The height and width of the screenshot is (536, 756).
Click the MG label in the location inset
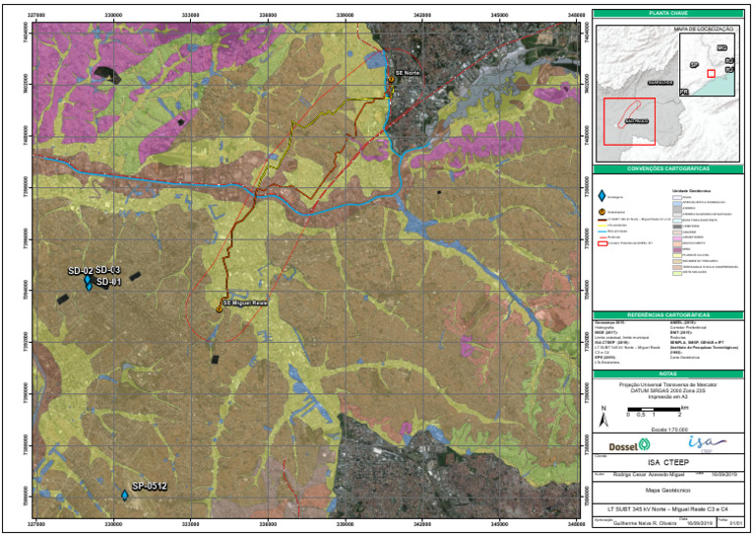pyautogui.click(x=722, y=48)
